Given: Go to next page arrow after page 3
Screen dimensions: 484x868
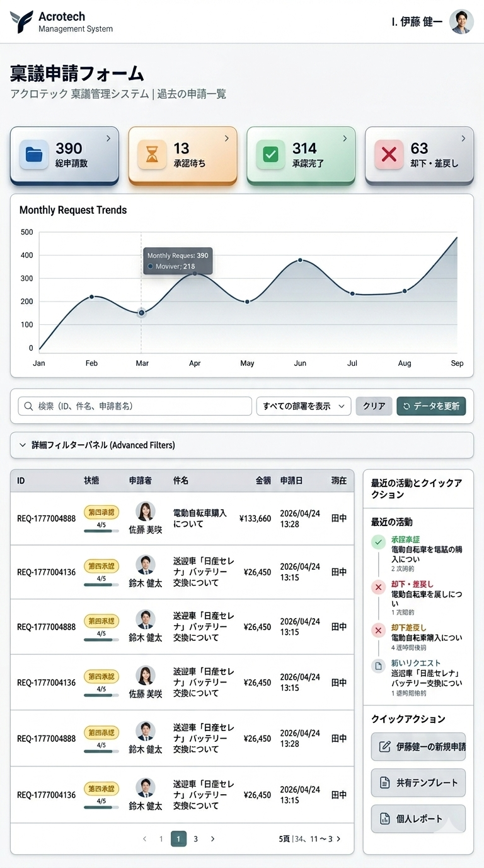Looking at the screenshot, I should pyautogui.click(x=212, y=839).
